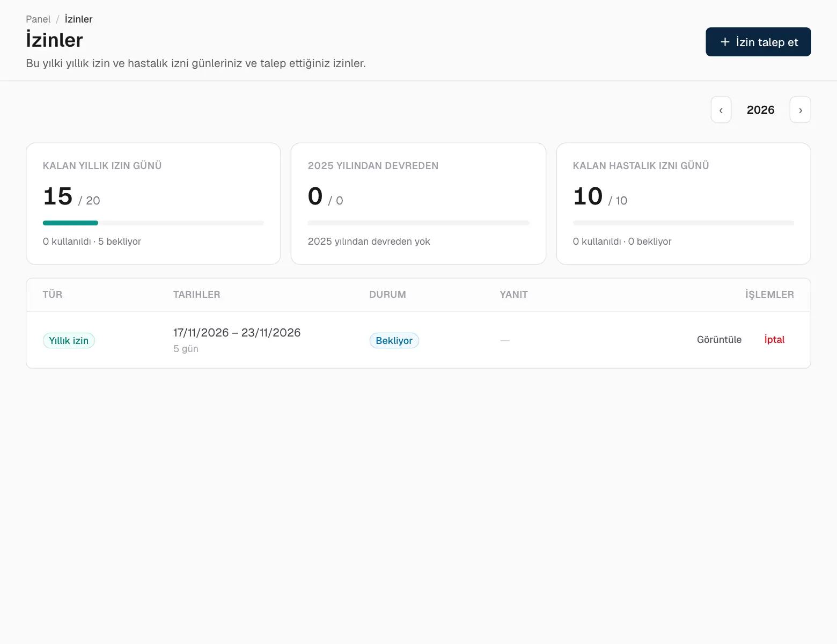Open the Panel breadcrumb link
Image resolution: width=837 pixels, height=644 pixels.
(38, 19)
